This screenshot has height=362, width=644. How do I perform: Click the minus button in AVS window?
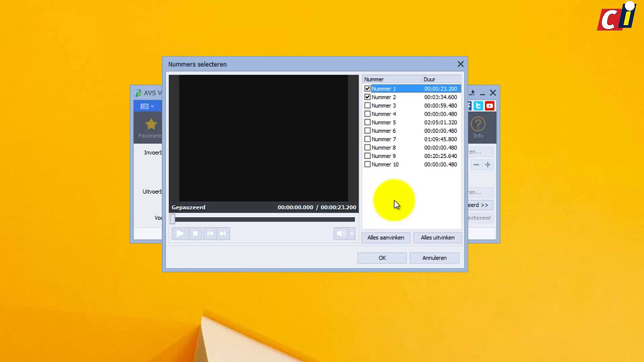coord(476,164)
